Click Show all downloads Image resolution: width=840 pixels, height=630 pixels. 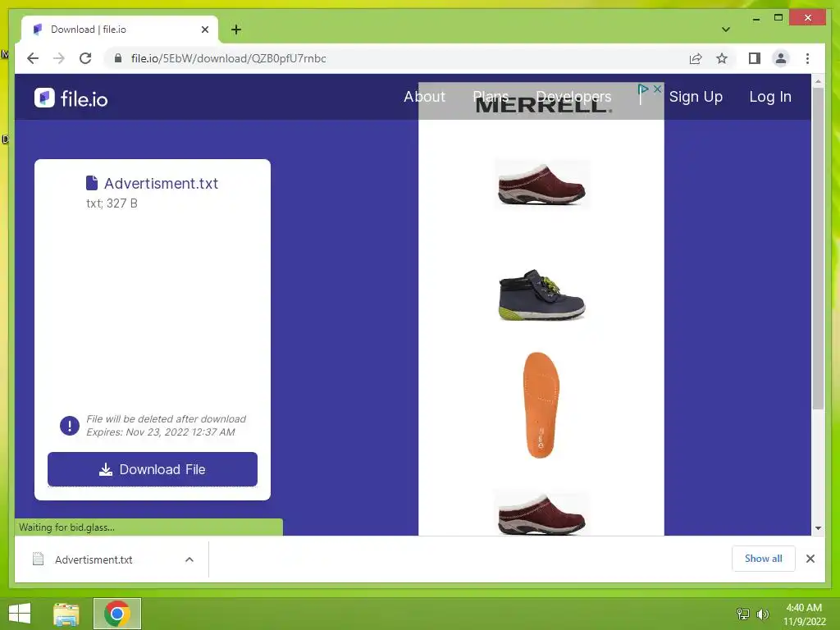(x=763, y=559)
